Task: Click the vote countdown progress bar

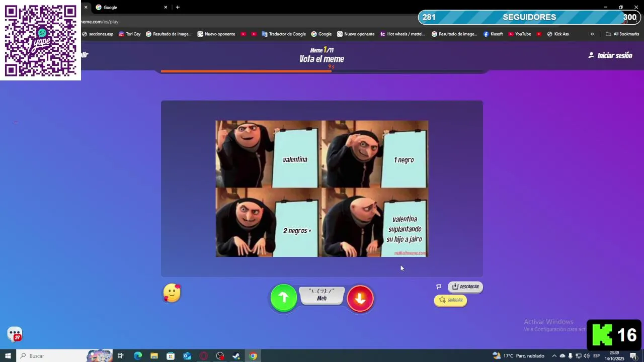Action: point(322,71)
